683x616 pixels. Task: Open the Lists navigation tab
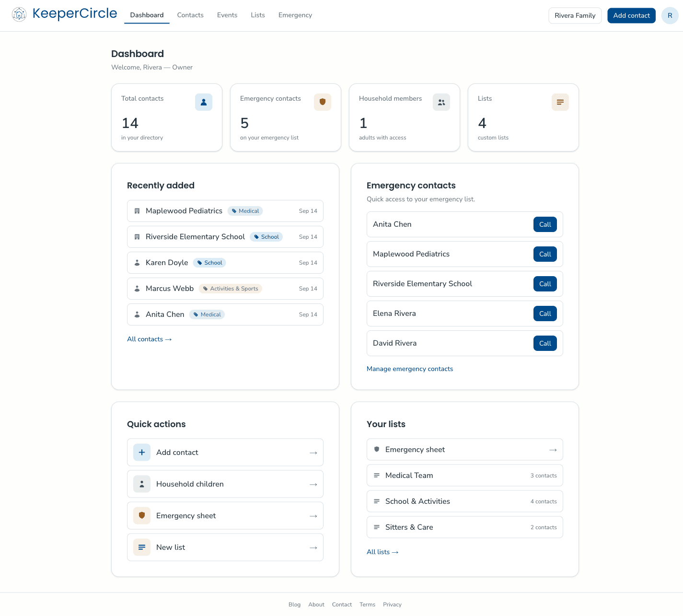[x=258, y=15]
